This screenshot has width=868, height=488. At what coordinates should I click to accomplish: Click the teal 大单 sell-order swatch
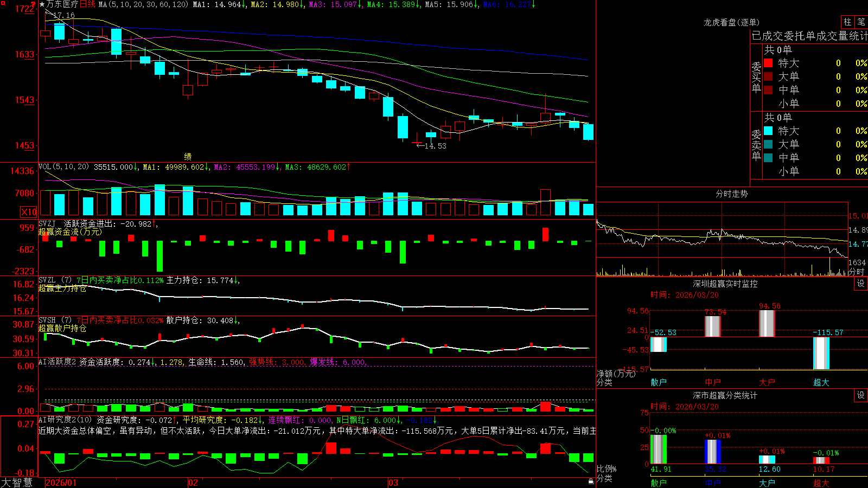click(x=768, y=144)
